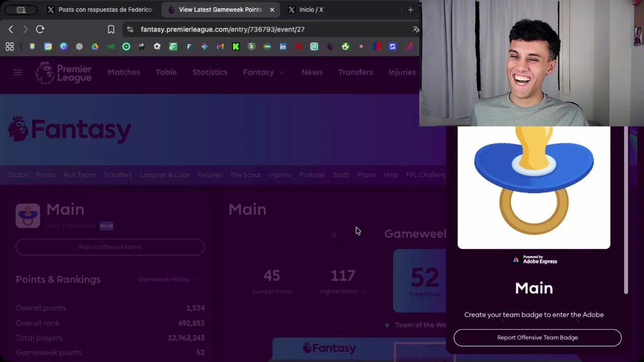Open the Gmail bookmark icon
Screen dimensions: 644x362
pos(220,47)
